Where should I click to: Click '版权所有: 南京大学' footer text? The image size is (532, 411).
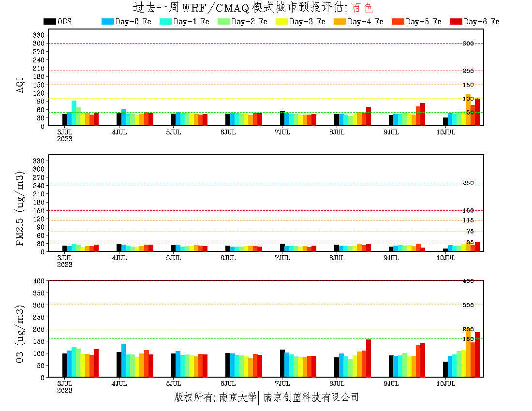coord(215,397)
